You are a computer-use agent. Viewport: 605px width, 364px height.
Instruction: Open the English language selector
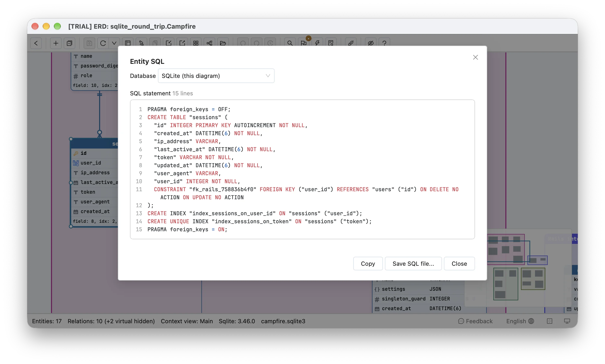point(520,321)
